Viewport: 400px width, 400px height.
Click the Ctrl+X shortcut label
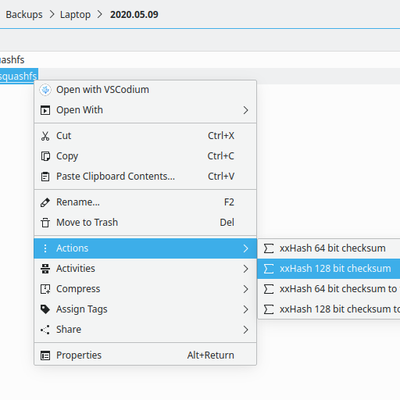221,136
